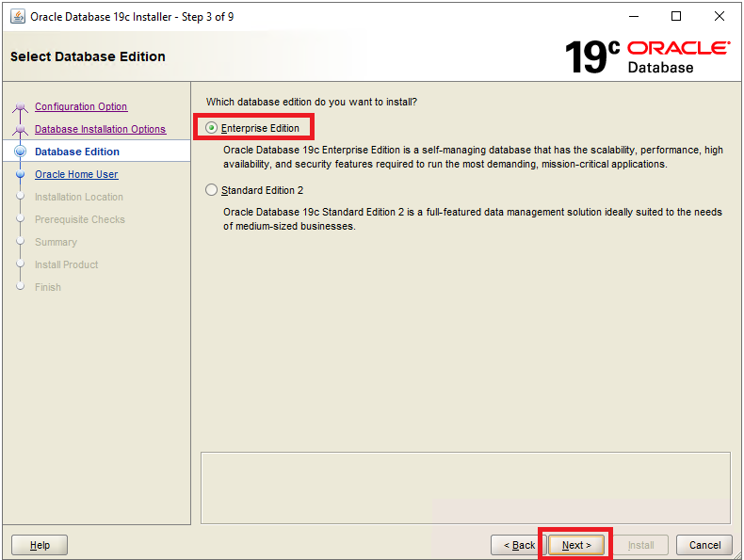
Task: Click the Standard Edition 2 description paragraph
Action: (x=473, y=219)
